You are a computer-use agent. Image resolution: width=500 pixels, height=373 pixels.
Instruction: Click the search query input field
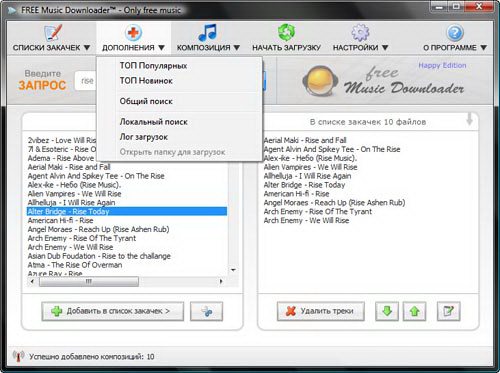click(86, 81)
